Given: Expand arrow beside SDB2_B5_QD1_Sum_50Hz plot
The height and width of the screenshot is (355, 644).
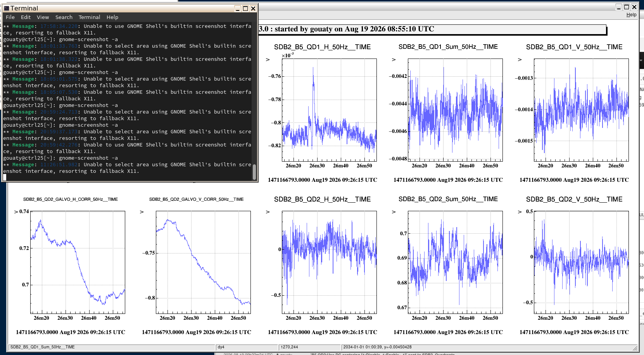Looking at the screenshot, I should tap(394, 60).
